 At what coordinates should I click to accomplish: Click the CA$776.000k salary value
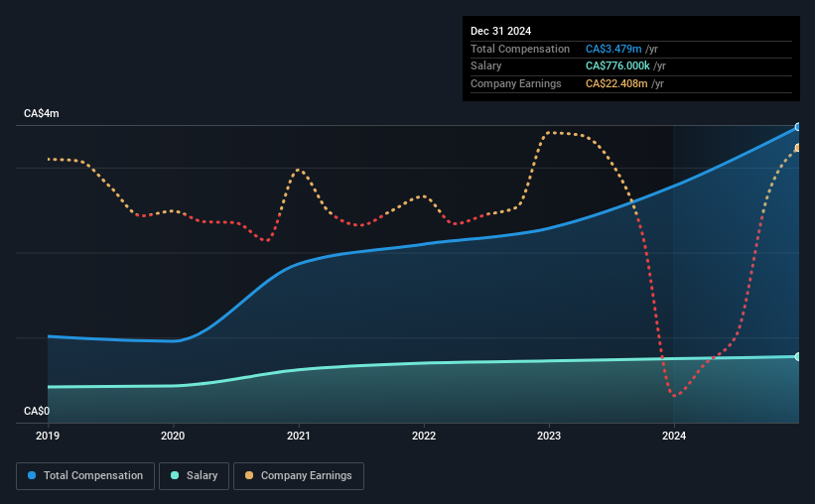coord(617,66)
